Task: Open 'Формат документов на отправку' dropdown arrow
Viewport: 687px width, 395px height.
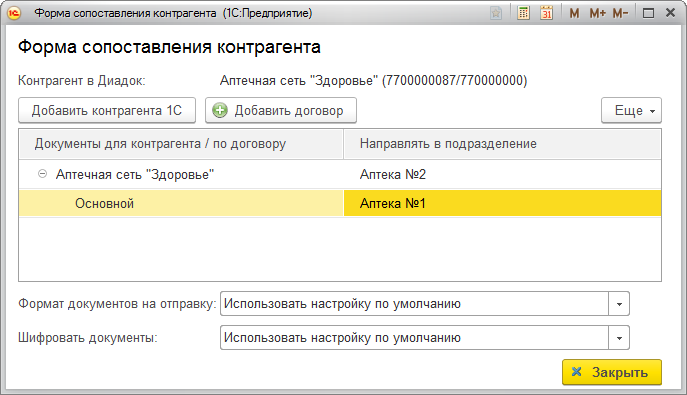Action: (619, 304)
